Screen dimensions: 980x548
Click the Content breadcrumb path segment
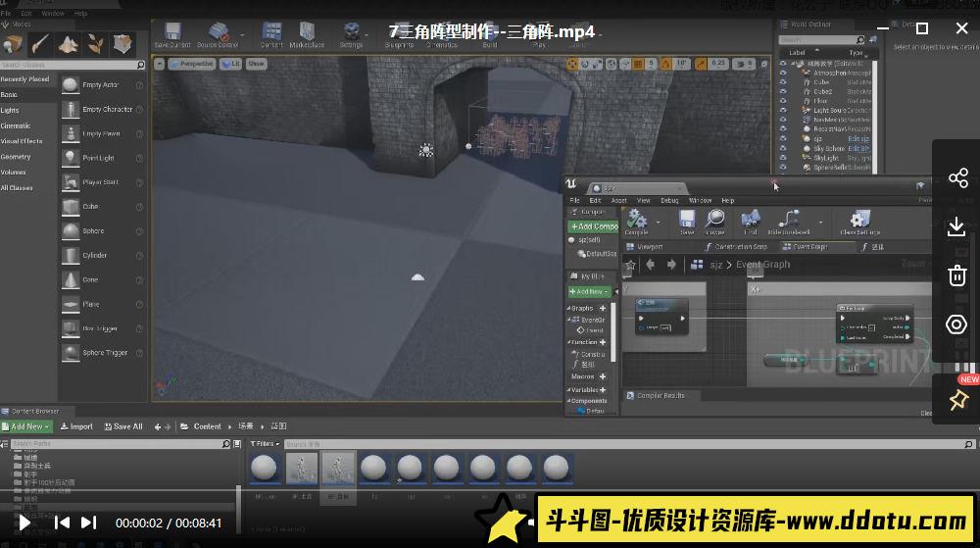click(207, 426)
